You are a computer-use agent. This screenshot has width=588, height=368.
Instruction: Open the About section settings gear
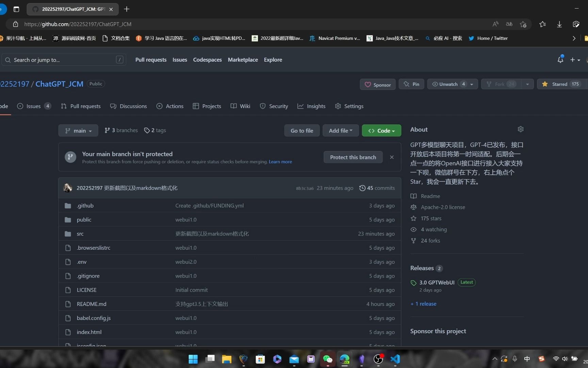[521, 129]
